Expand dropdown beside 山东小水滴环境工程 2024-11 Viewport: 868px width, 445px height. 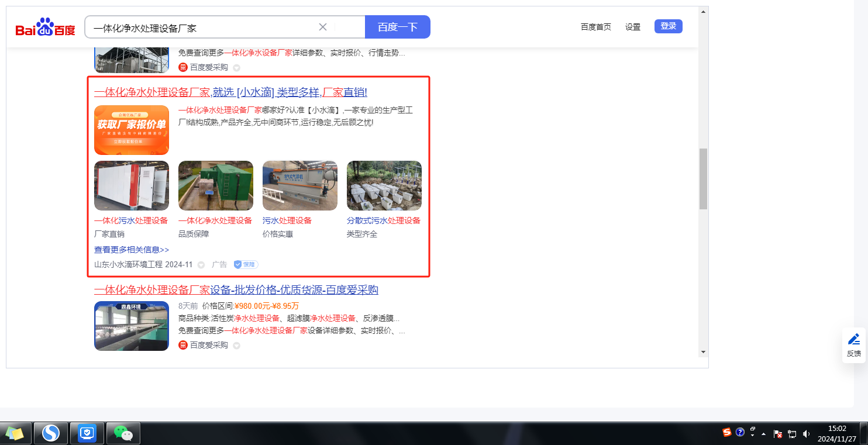(x=201, y=265)
